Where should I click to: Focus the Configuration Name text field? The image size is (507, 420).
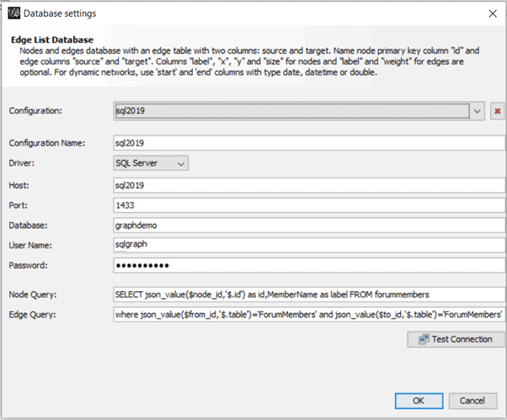click(309, 143)
